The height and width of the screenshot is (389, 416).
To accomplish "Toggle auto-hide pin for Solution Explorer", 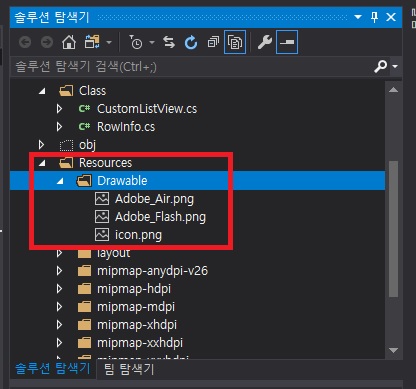I will (375, 17).
